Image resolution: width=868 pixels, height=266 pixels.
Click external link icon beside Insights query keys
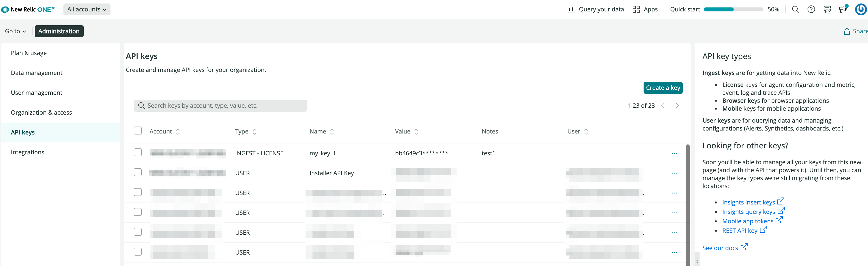point(781,211)
